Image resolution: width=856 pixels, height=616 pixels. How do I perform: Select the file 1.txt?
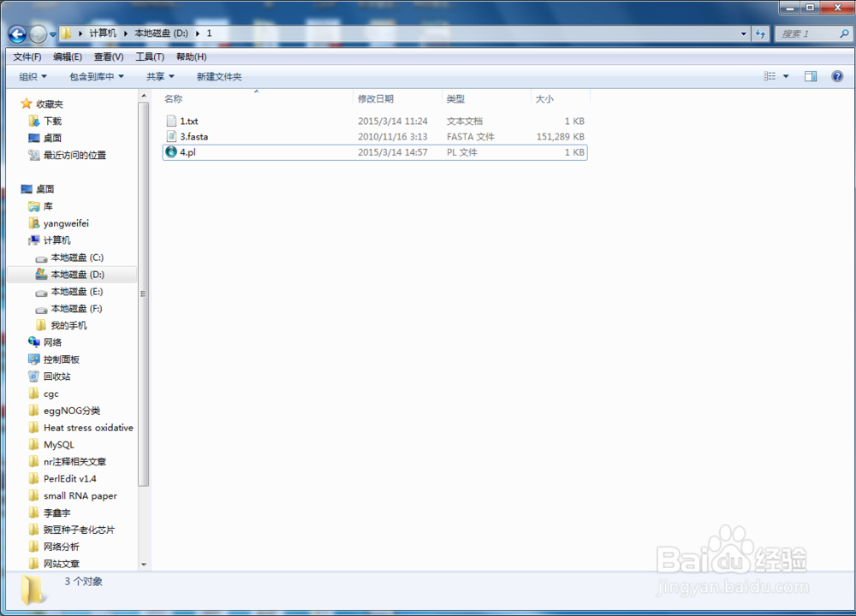click(x=375, y=121)
